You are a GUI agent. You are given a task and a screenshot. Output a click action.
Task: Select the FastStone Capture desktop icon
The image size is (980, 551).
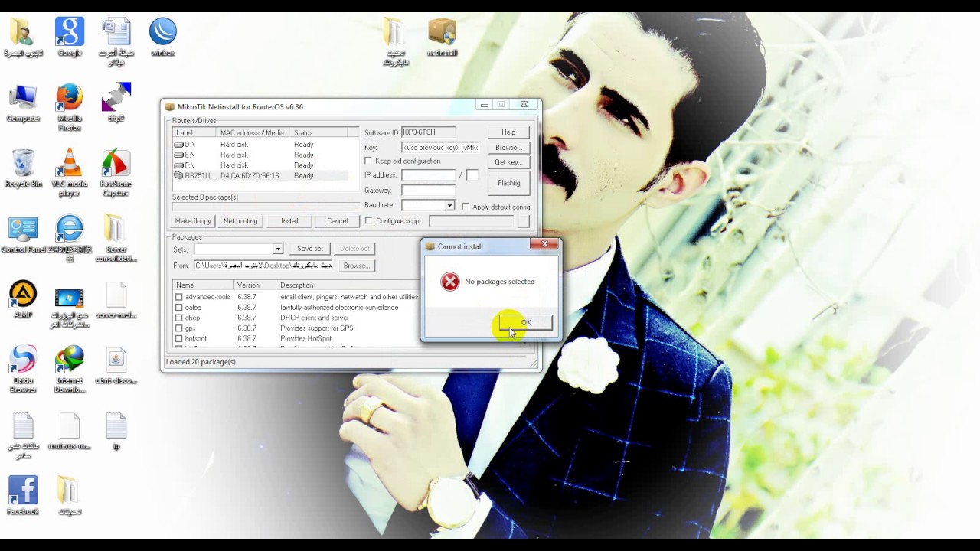(116, 173)
